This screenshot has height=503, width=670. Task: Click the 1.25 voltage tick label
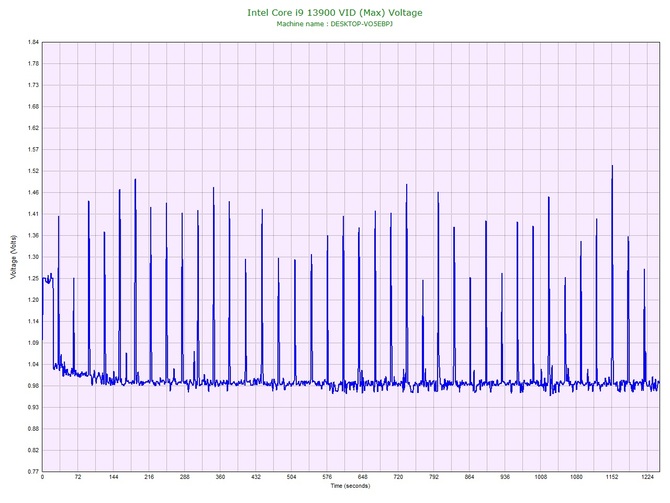[33, 279]
